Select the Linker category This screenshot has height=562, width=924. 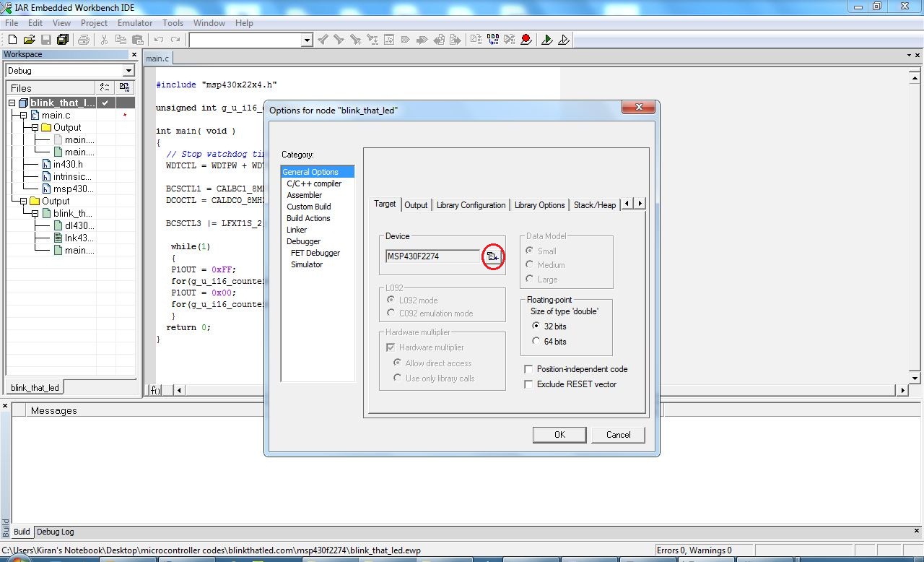(296, 230)
